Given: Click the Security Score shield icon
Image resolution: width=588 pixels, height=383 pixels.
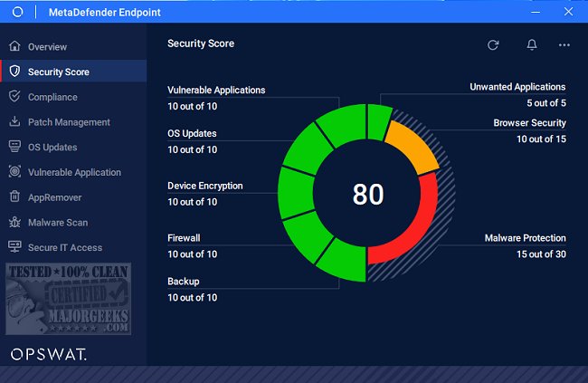Looking at the screenshot, I should [14, 71].
